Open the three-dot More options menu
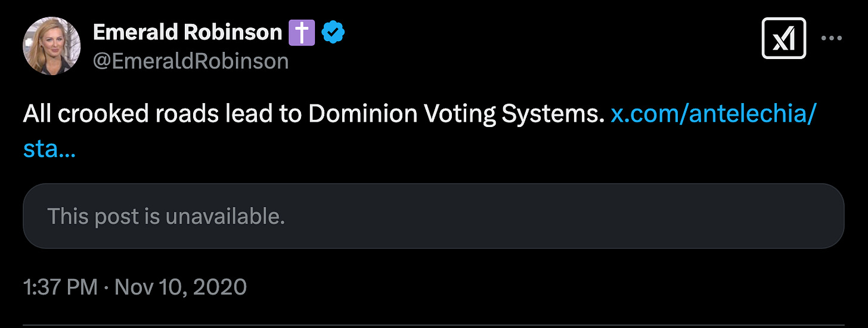 (832, 39)
